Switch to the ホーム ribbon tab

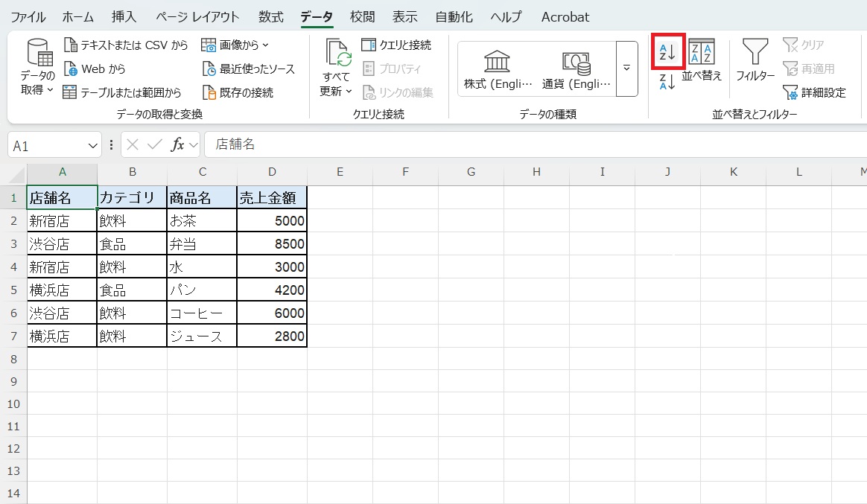(77, 16)
